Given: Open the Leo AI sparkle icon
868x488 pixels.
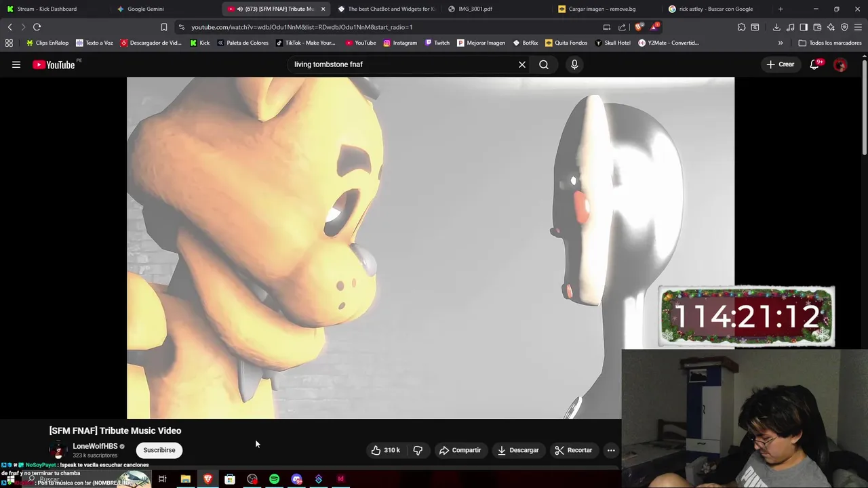Looking at the screenshot, I should [831, 27].
